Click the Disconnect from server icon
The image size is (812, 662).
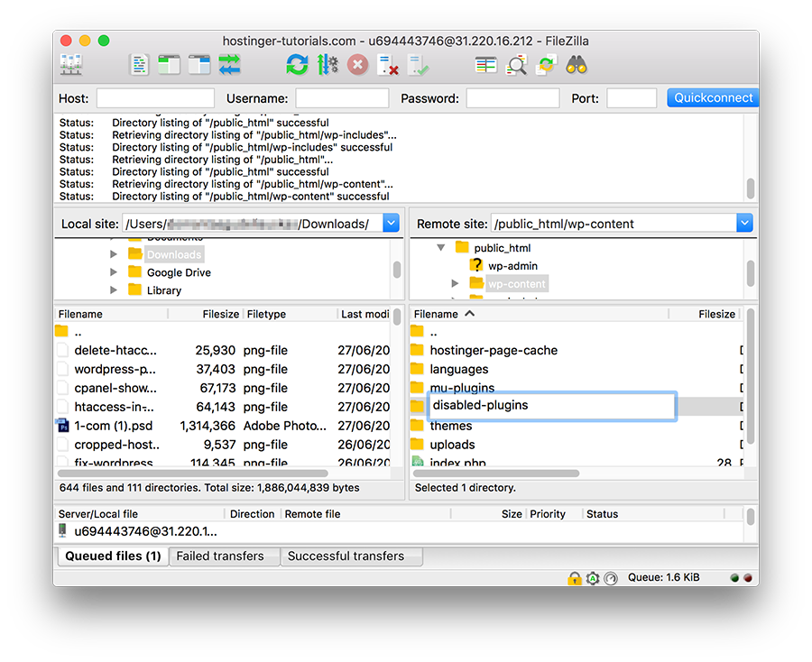click(387, 64)
